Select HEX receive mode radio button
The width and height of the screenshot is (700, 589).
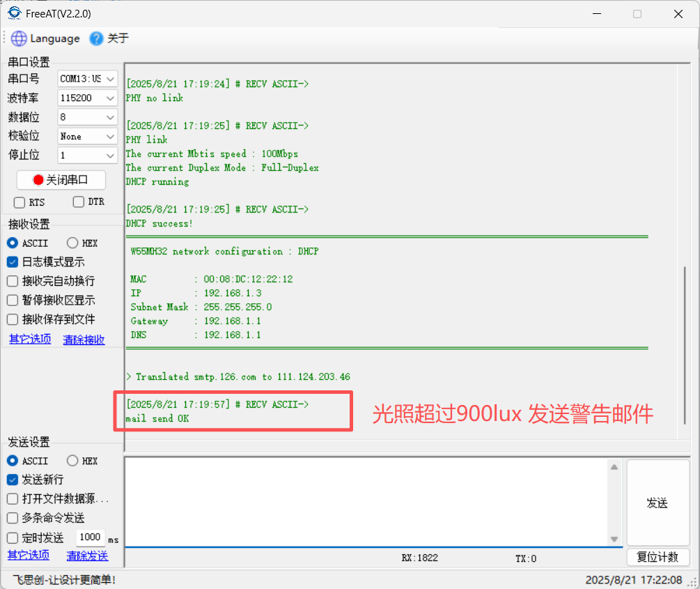click(72, 243)
